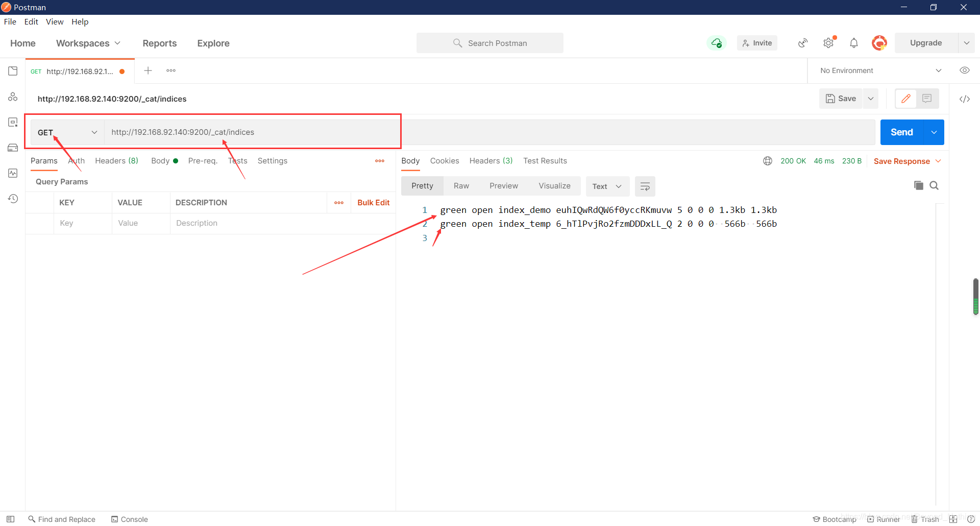Screen dimensions: 980x526
Task: Open request options ellipsis by Settings
Action: [380, 161]
